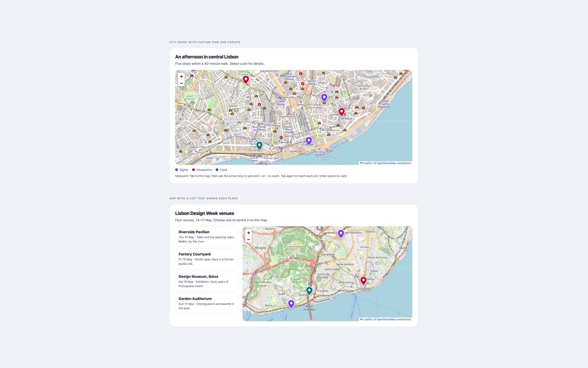Select the Design Museum, Baixa venue card
Image resolution: width=588 pixels, height=368 pixels.
(x=207, y=281)
